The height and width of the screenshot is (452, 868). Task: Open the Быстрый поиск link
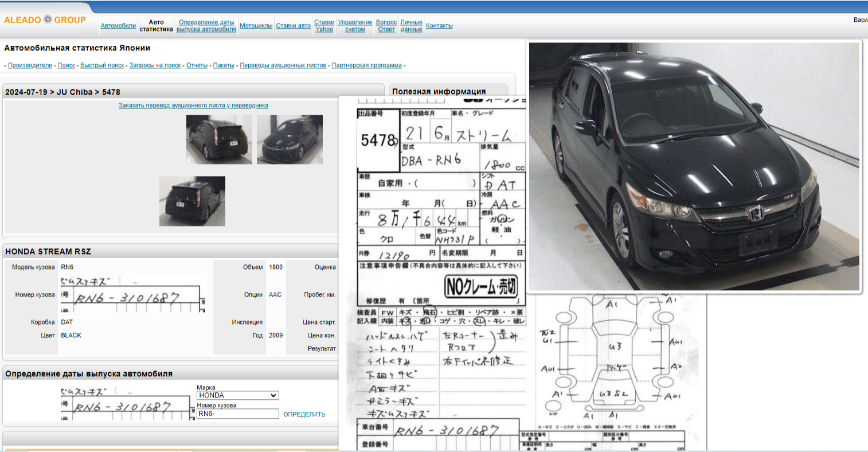point(102,65)
